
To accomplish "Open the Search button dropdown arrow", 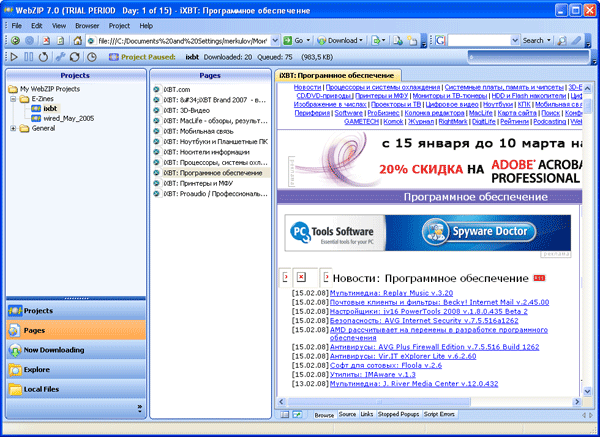I will [549, 41].
